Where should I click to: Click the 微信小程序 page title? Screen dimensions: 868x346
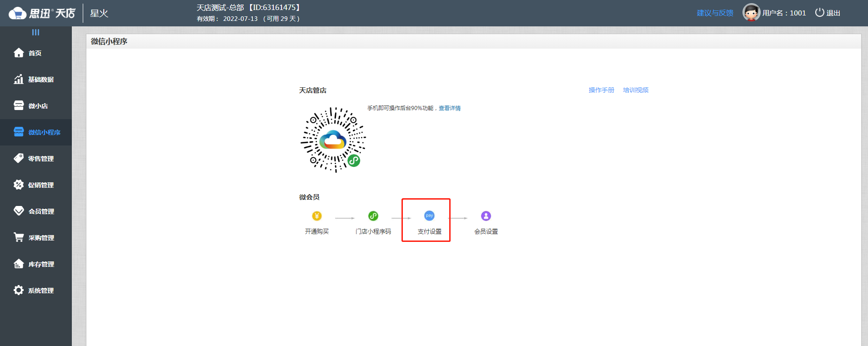tap(109, 41)
